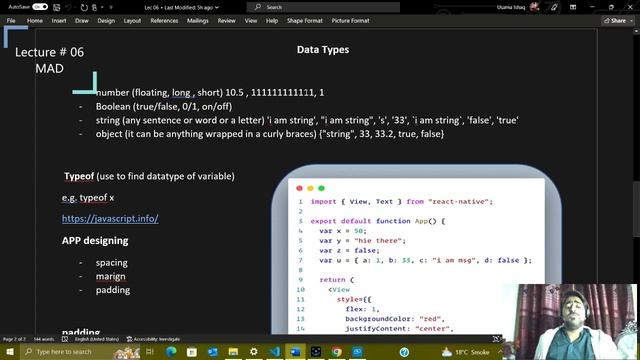Click the Search box in title bar
The width and height of the screenshot is (640, 360).
click(323, 7)
